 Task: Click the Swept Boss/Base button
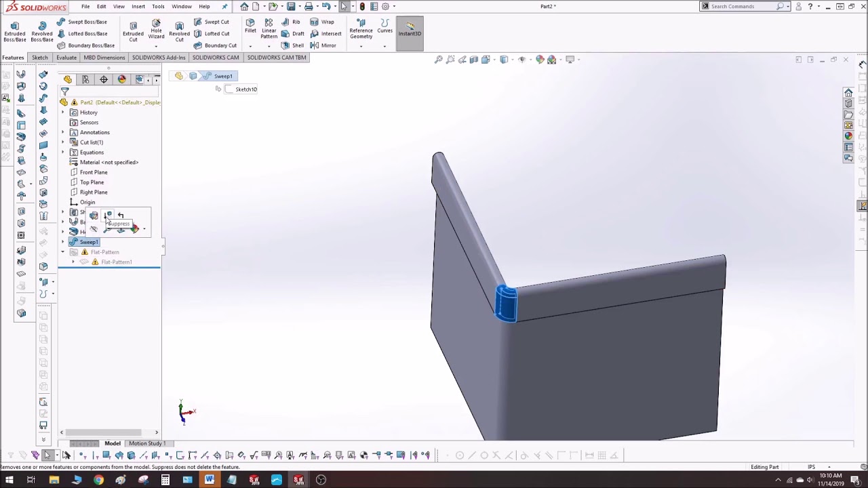point(81,22)
